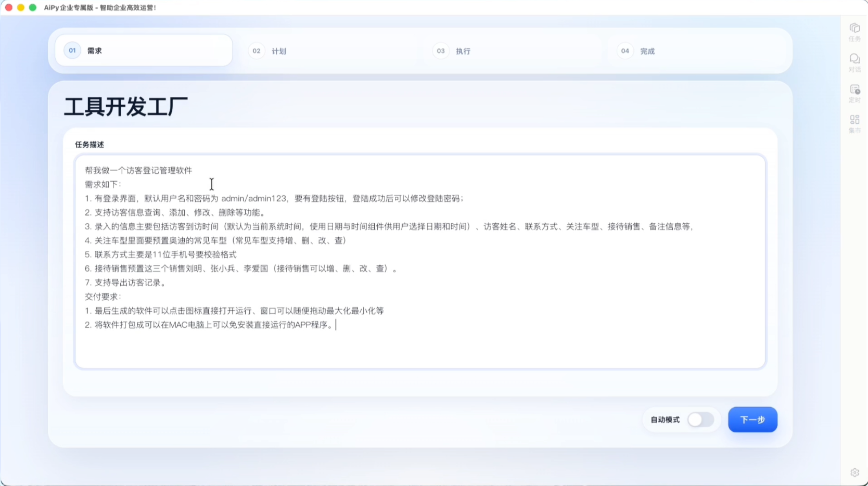Screen dimensions: 868x486
Task: Open the 对话 chat icon in sidebar
Action: (854, 62)
